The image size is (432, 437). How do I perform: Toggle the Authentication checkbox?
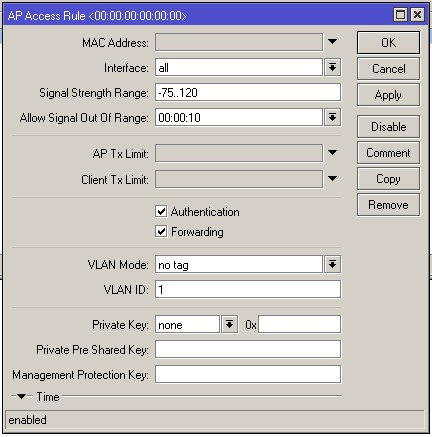[x=161, y=212]
